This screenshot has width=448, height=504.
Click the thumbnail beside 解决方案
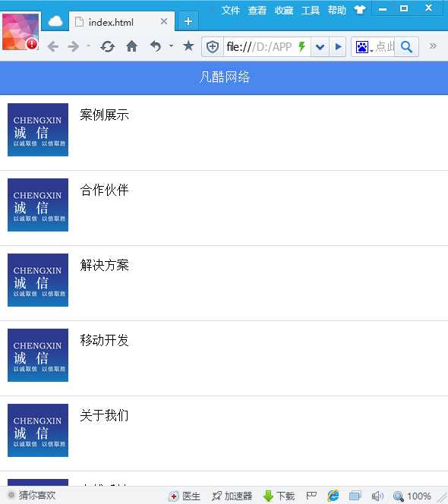click(38, 280)
